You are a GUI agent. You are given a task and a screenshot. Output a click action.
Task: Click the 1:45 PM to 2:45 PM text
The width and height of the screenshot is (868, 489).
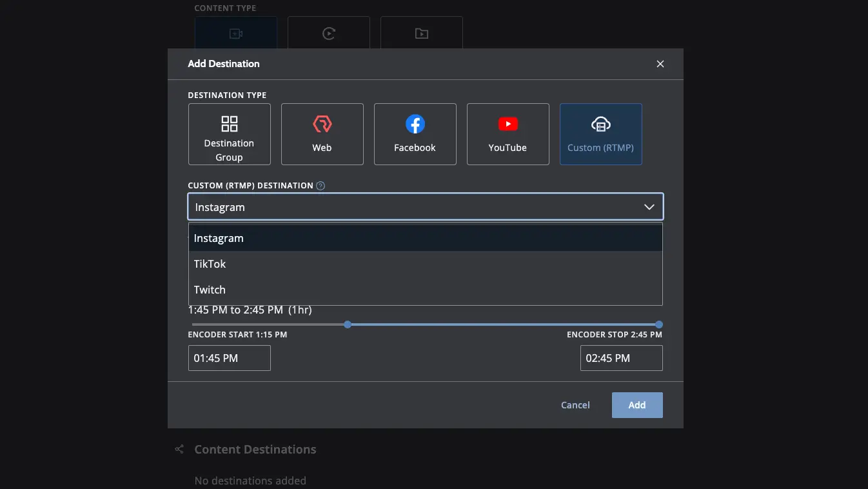(x=250, y=310)
